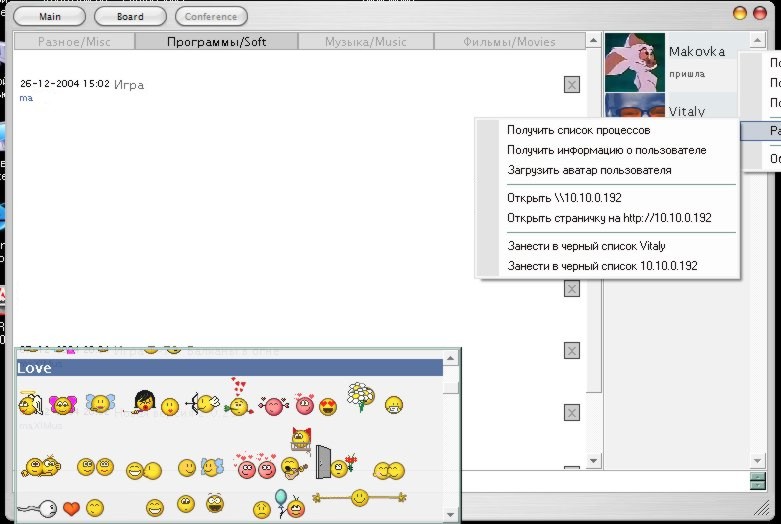Choose the smiley wearing a face mask
Image resolution: width=781 pixels, height=524 pixels.
[394, 405]
